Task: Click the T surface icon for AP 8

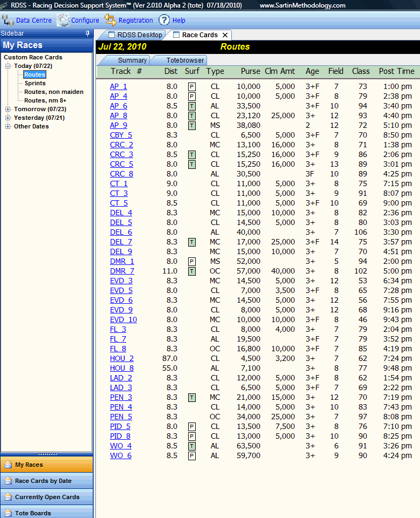Action: [x=192, y=116]
